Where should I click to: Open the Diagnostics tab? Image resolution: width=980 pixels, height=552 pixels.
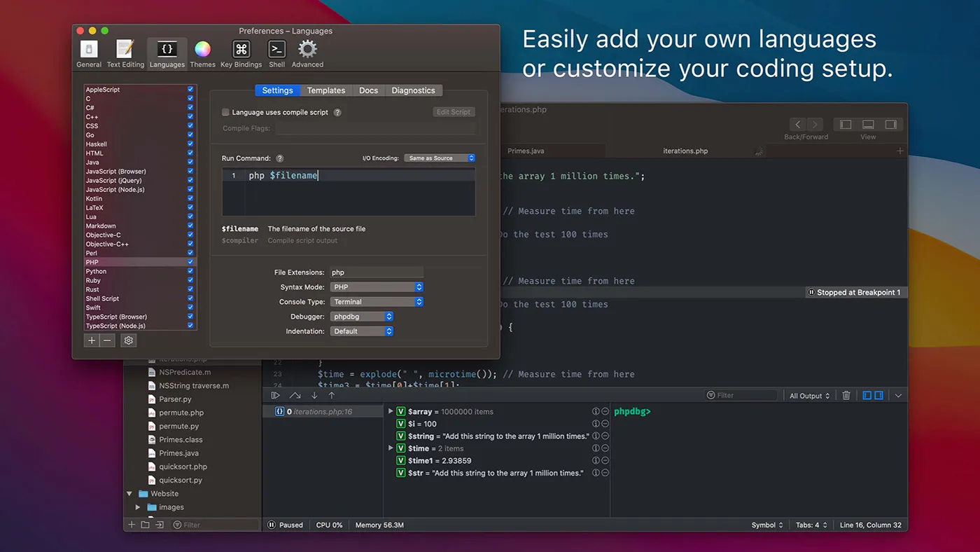click(x=414, y=90)
